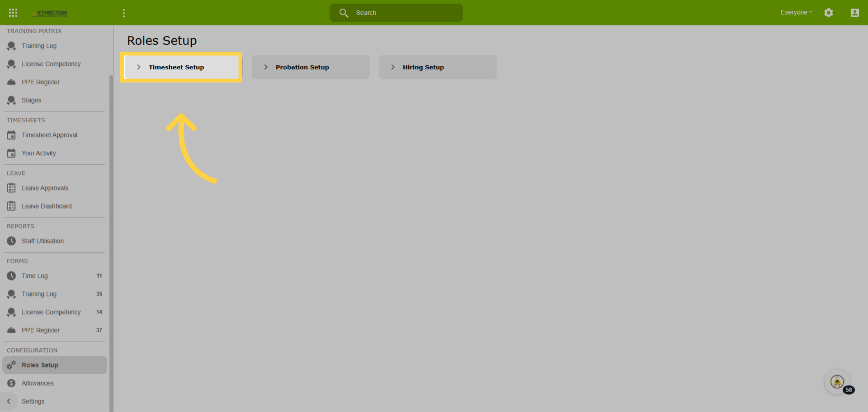Click the Timesheet Setup label
Screen dimensions: 868x412
(x=176, y=67)
